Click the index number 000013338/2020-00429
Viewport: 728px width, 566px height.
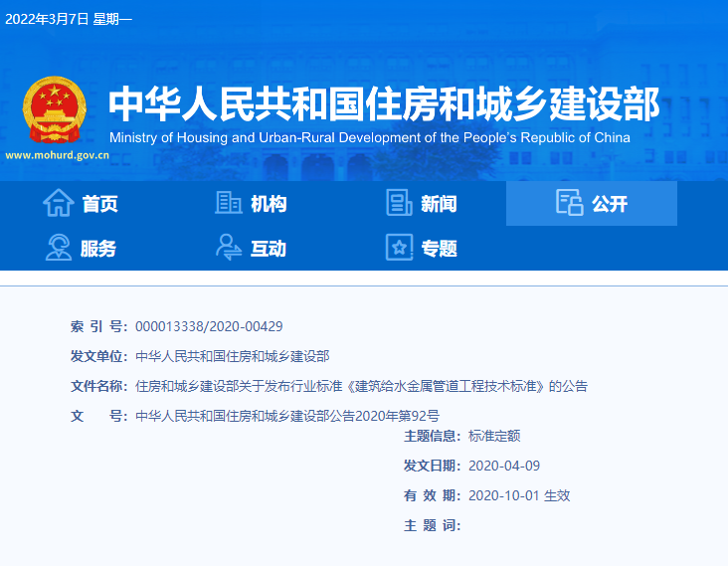coord(210,326)
